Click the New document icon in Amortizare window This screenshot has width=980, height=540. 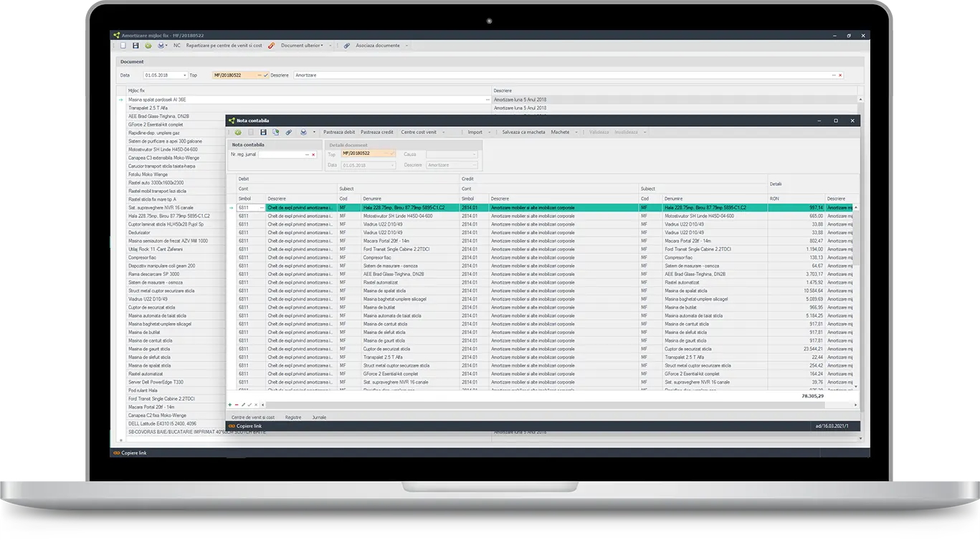[123, 45]
